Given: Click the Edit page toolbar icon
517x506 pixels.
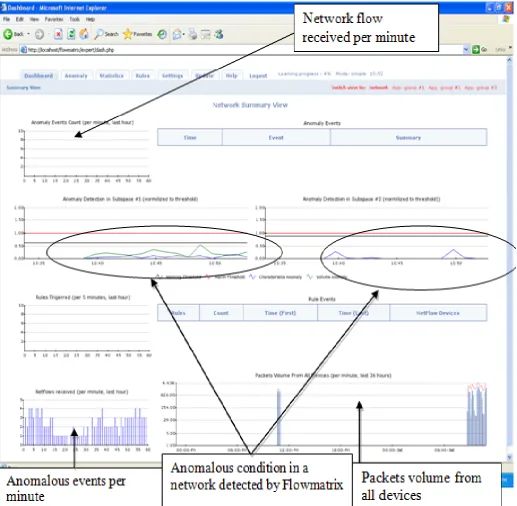Looking at the screenshot, I should click(x=205, y=34).
